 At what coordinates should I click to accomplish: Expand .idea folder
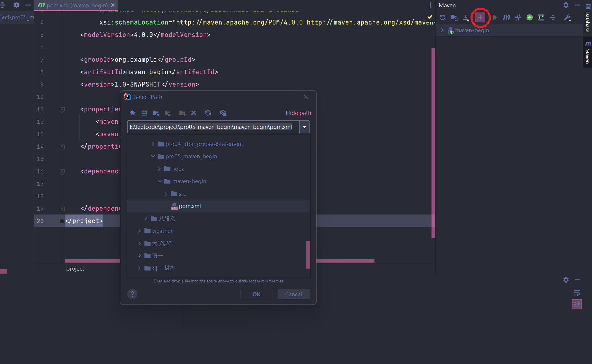(159, 169)
